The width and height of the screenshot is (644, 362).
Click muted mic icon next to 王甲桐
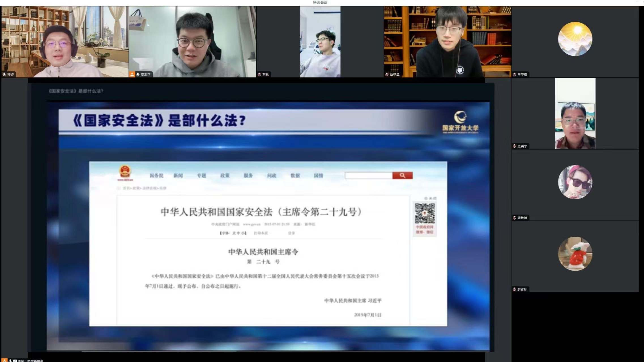point(514,74)
